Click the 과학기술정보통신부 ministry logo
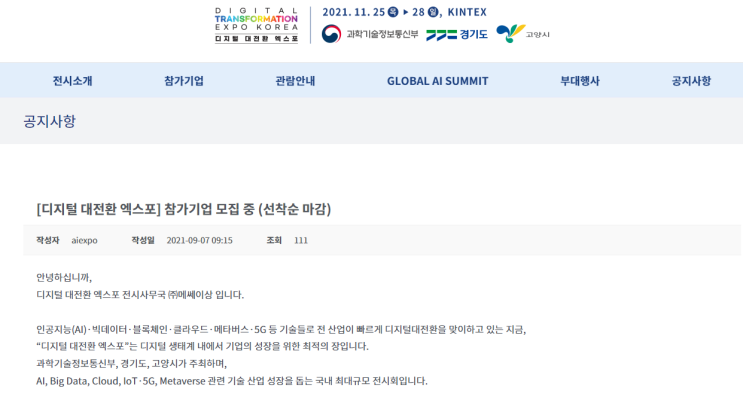Viewport: 743px width, 400px height. pos(370,34)
